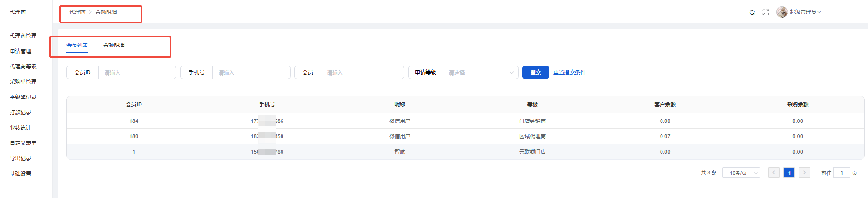The image size is (868, 198).
Task: Open 代理商管理 in sidebar
Action: (x=23, y=36)
